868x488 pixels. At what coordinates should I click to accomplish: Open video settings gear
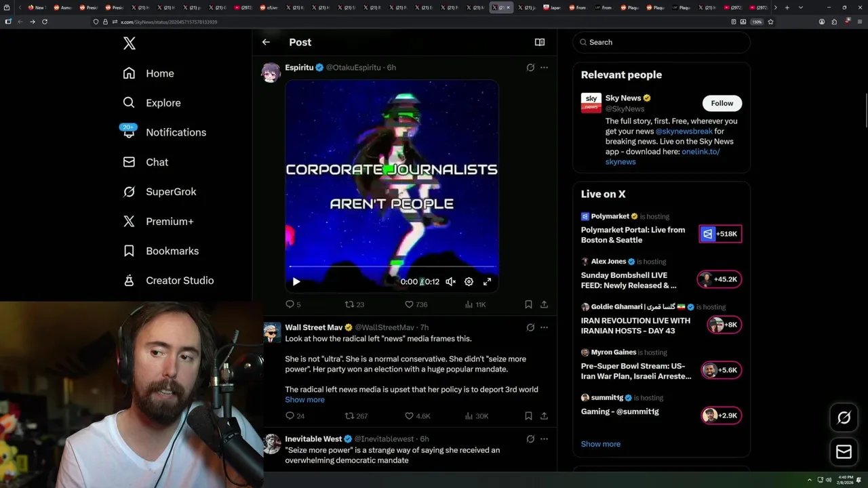point(469,281)
